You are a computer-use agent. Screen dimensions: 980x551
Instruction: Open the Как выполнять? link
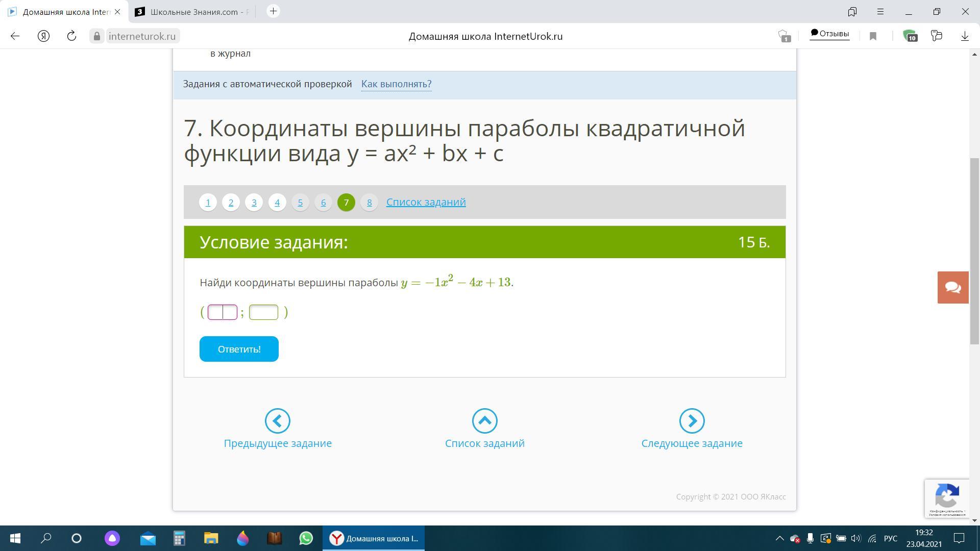[396, 84]
